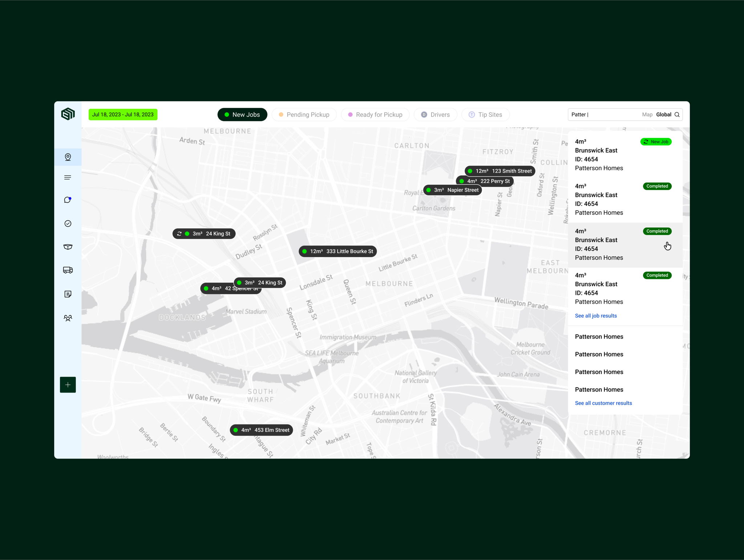Select the Pending Pickup filter tab
744x560 pixels.
point(304,115)
